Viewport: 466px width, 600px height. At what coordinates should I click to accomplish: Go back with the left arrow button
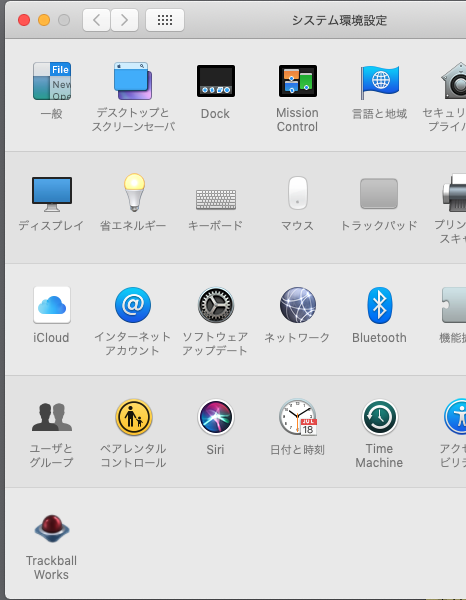[x=96, y=20]
